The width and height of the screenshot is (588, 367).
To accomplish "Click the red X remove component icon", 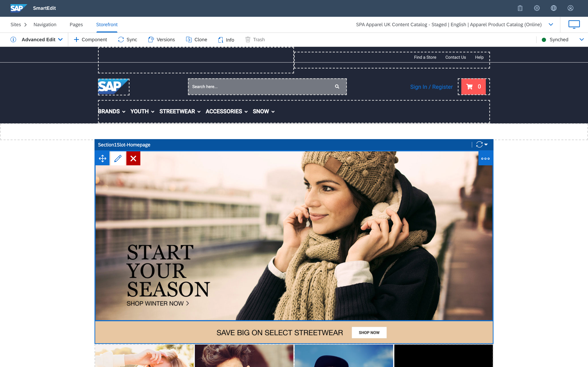I will [133, 159].
